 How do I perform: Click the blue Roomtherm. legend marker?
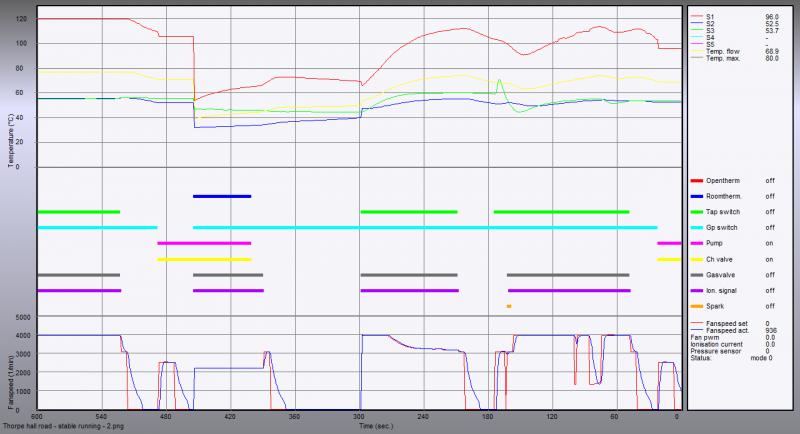click(x=695, y=196)
